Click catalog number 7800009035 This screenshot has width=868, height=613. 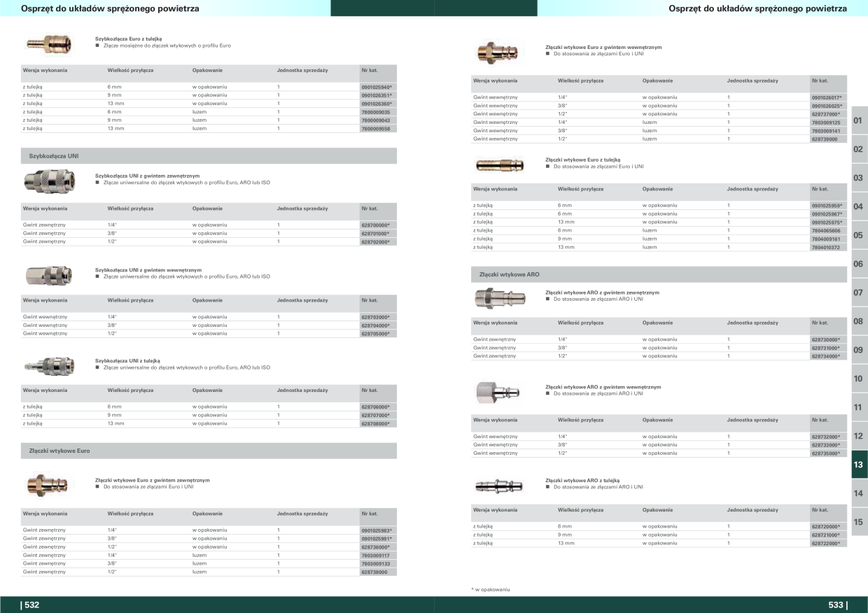[x=376, y=112]
